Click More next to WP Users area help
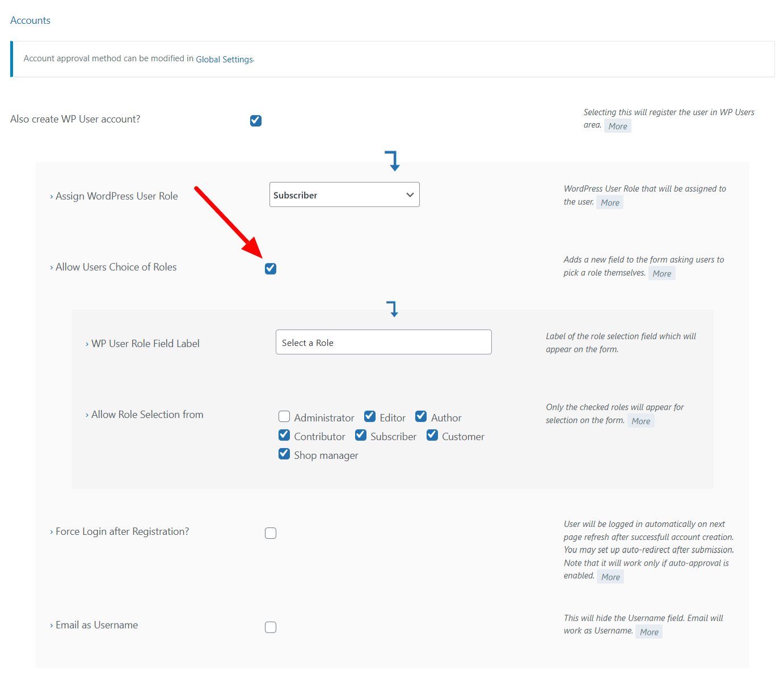This screenshot has height=692, width=784. [x=618, y=126]
